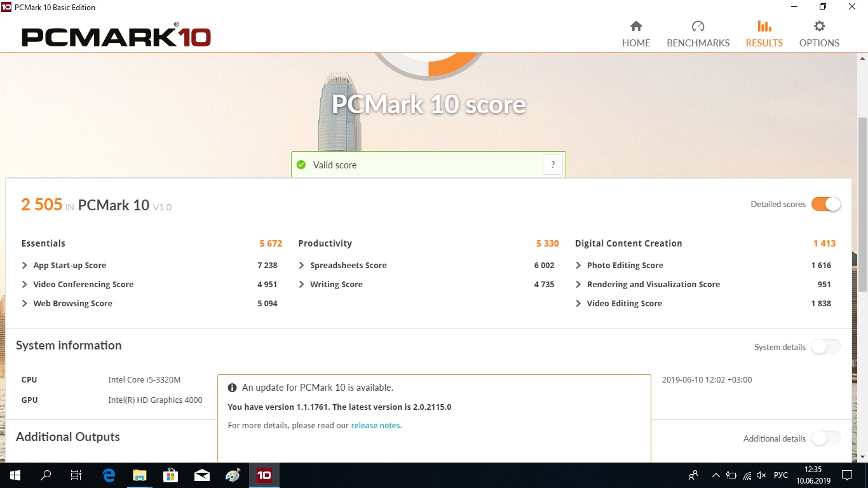Open Task View in the taskbar
Screen dimensions: 868x488
tap(76, 475)
